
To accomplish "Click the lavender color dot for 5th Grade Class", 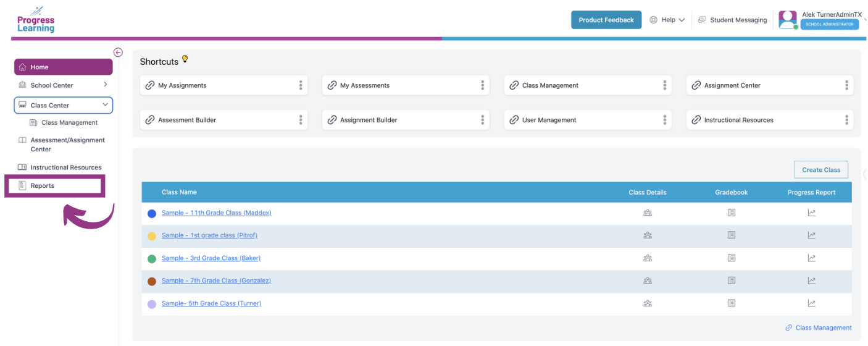I will [x=152, y=304].
